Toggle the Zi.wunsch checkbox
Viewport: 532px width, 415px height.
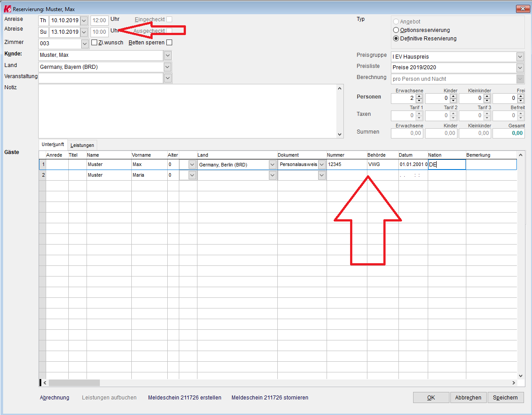click(95, 43)
